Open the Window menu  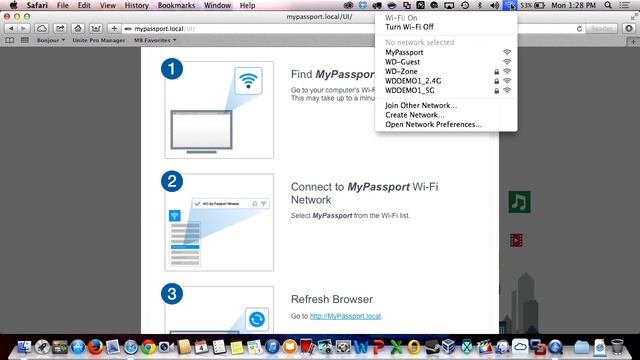(217, 5)
